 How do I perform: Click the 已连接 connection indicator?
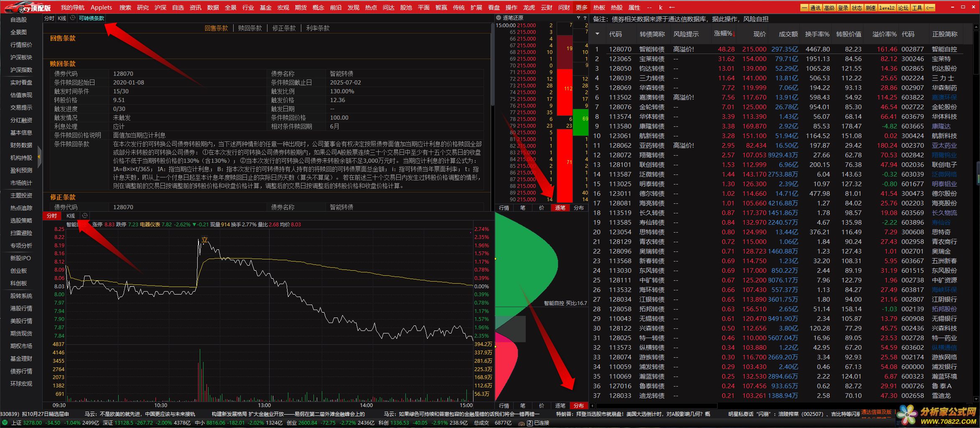(x=541, y=423)
